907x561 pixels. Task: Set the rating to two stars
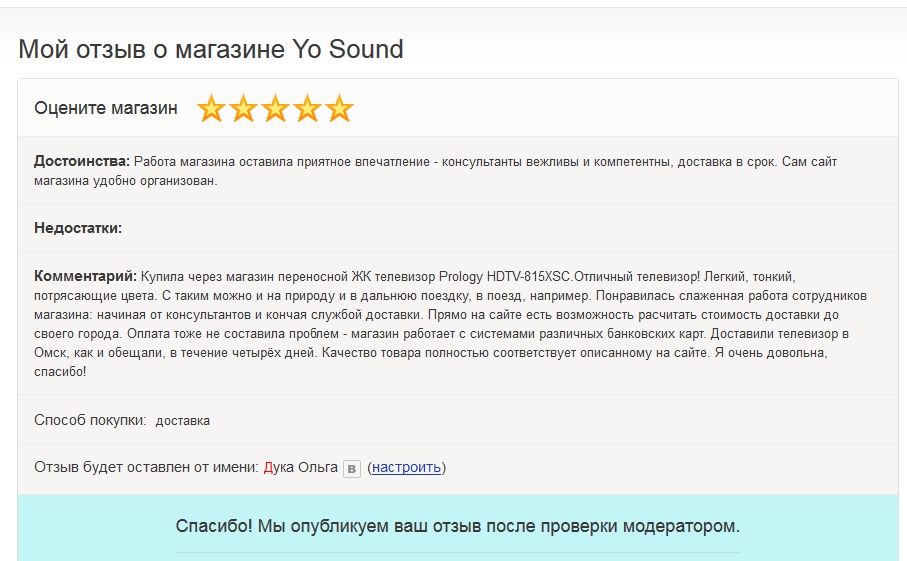point(243,109)
